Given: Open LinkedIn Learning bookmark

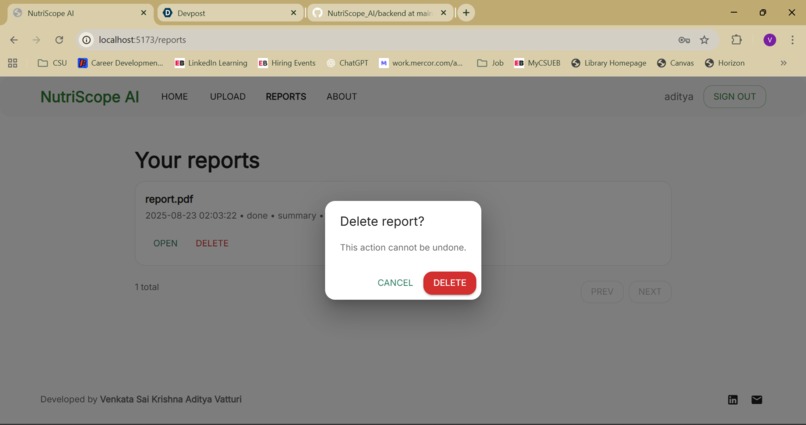Looking at the screenshot, I should tap(211, 63).
